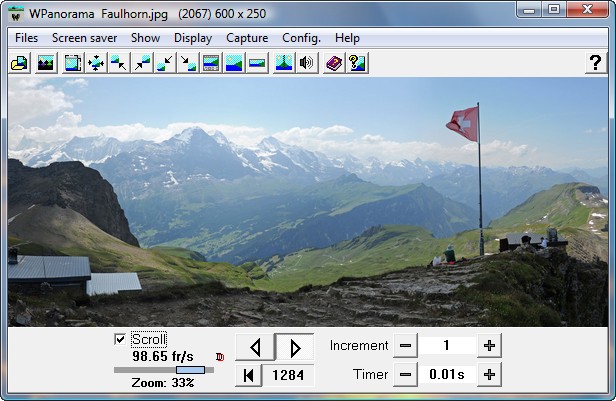Open the purple help book icon

[x=334, y=63]
